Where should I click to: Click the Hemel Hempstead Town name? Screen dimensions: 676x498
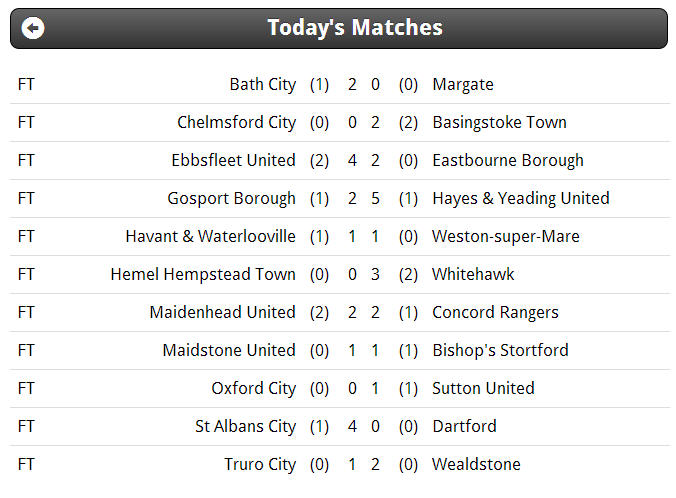pos(203,274)
